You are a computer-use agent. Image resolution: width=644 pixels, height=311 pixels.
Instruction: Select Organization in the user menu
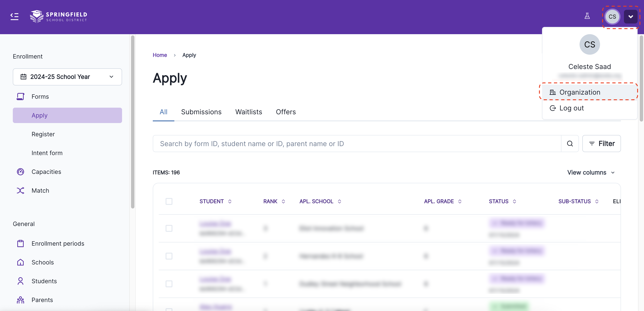pos(580,92)
